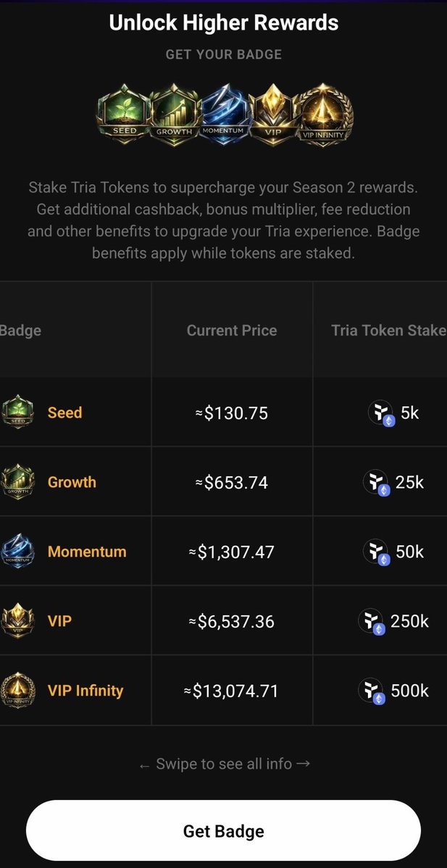Tap the Tria token icon beside 500k
The width and height of the screenshot is (447, 868).
(x=371, y=691)
